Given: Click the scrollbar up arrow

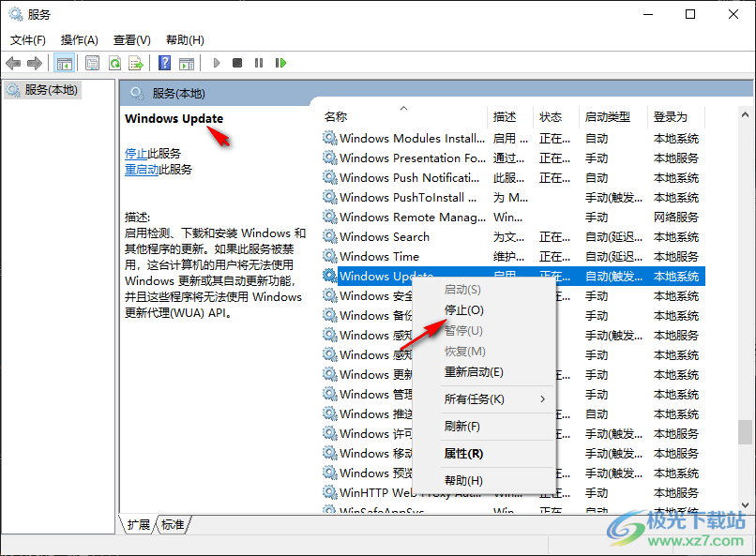Looking at the screenshot, I should coord(745,114).
